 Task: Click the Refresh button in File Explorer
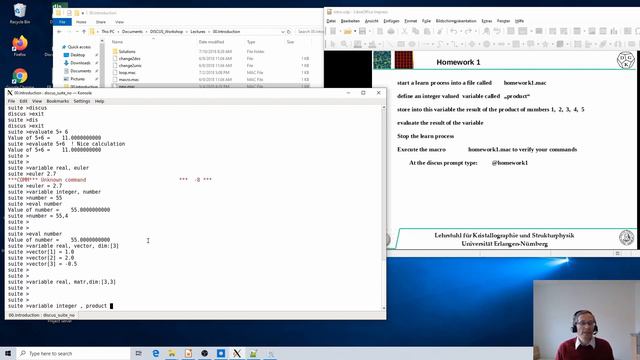(x=289, y=32)
